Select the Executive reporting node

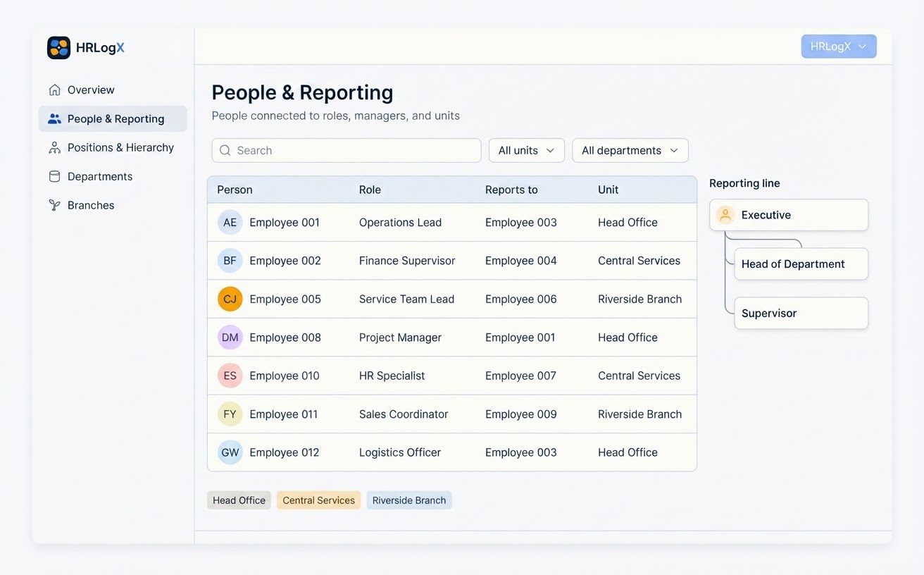[x=789, y=215]
